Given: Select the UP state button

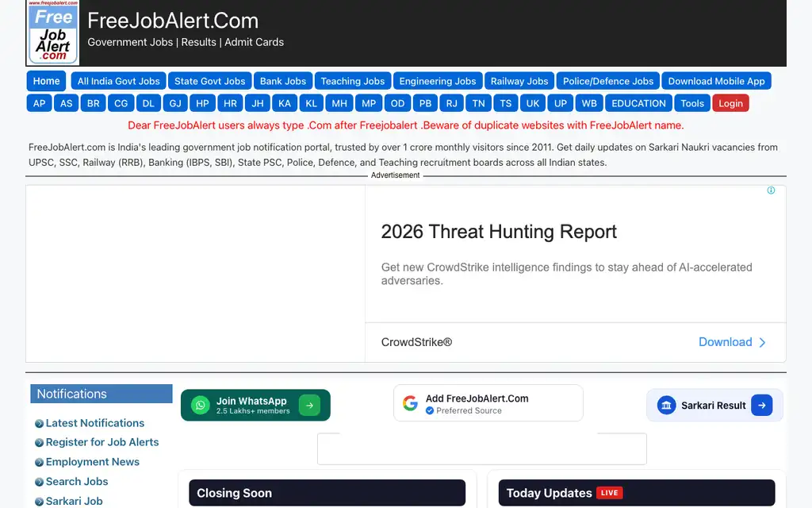Looking at the screenshot, I should (561, 103).
